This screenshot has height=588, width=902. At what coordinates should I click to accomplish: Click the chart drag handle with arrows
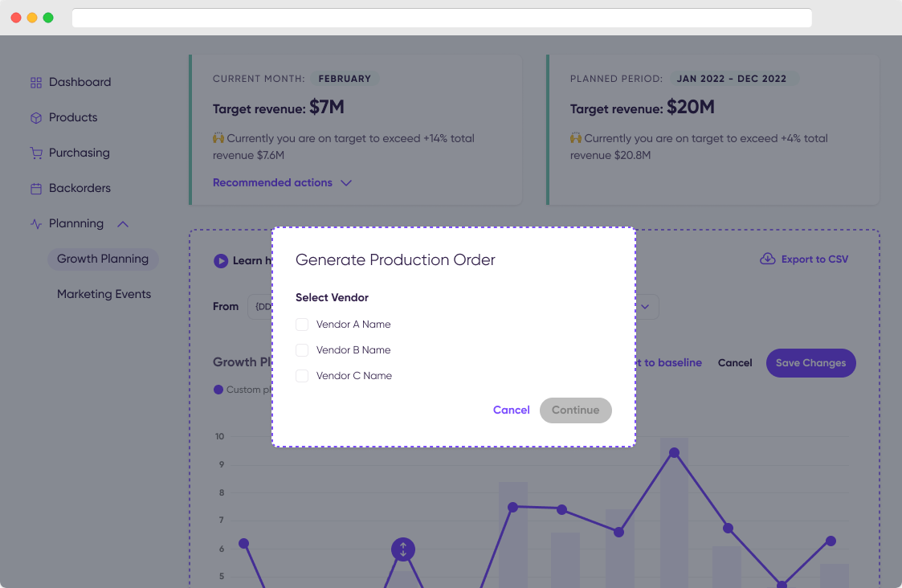tap(402, 549)
